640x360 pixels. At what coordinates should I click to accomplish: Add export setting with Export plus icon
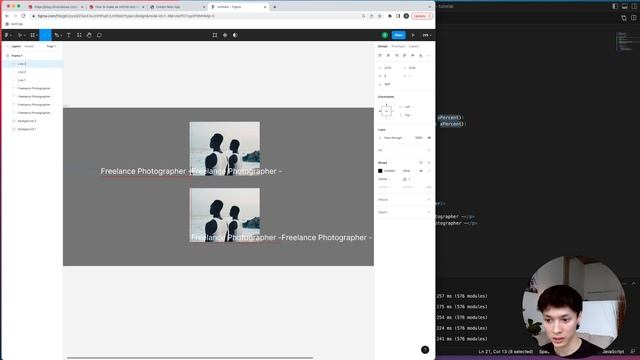coord(429,212)
